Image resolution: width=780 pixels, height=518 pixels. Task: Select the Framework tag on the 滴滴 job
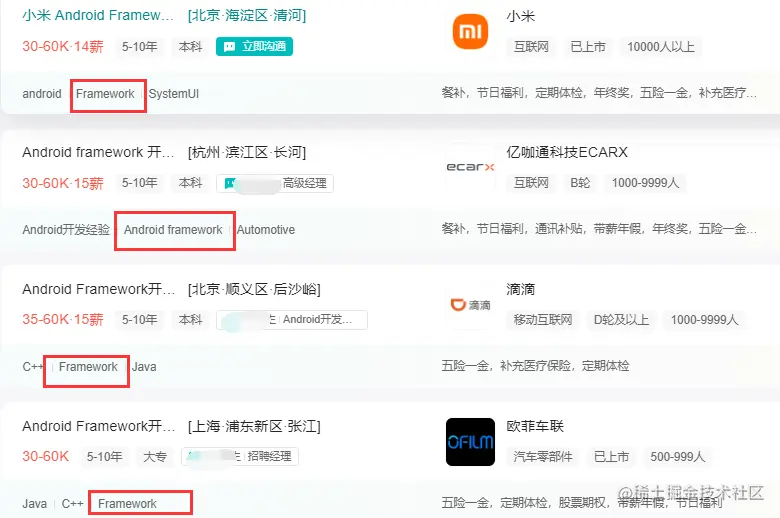(88, 367)
